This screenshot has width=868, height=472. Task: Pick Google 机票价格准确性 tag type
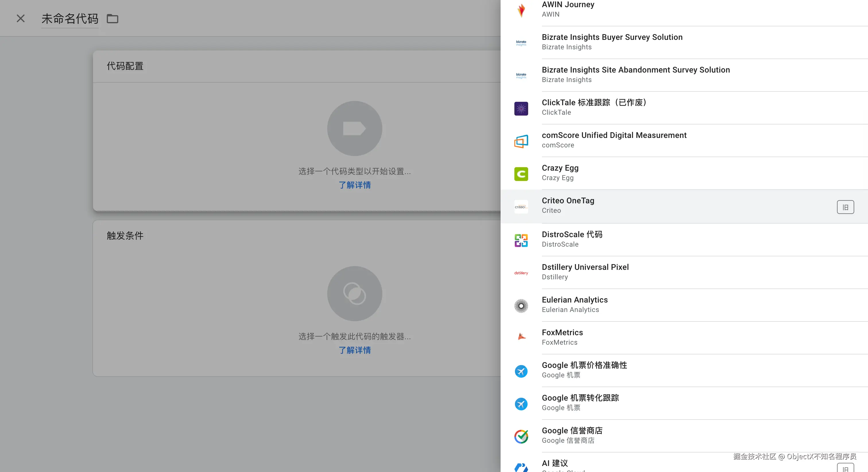click(x=584, y=370)
